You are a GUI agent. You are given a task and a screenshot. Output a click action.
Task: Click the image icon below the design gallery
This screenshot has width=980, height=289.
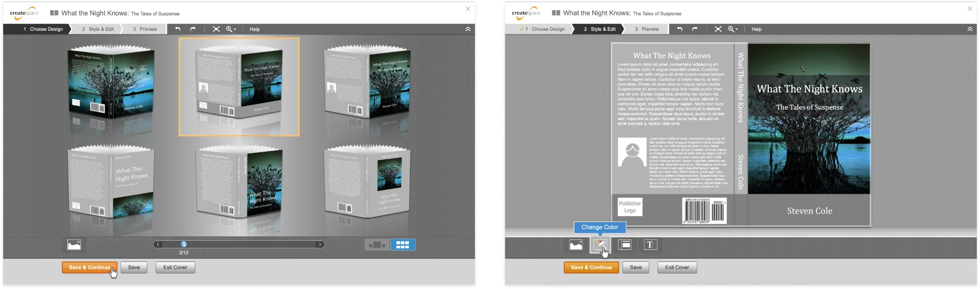[x=74, y=245]
